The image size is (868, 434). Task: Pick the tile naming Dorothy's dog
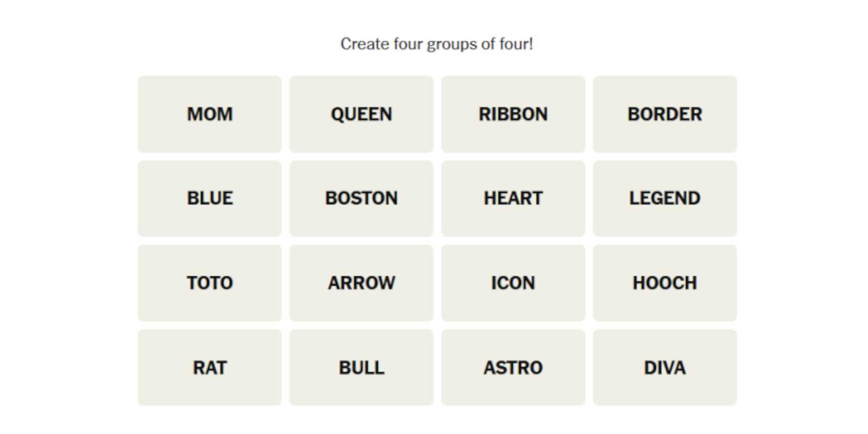tap(209, 283)
